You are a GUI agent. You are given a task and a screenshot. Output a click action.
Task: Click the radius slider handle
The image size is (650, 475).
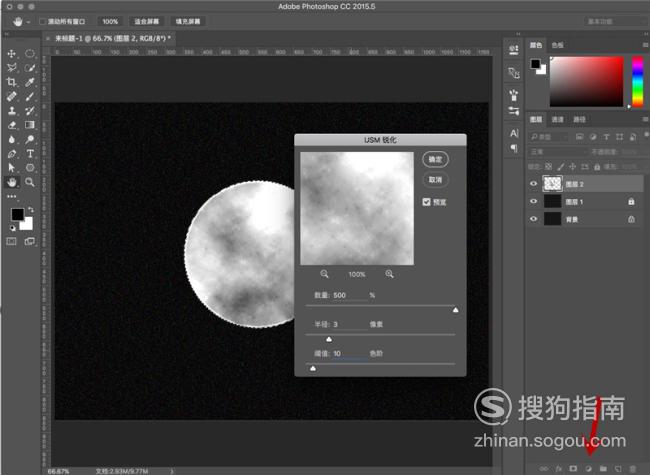pos(329,339)
